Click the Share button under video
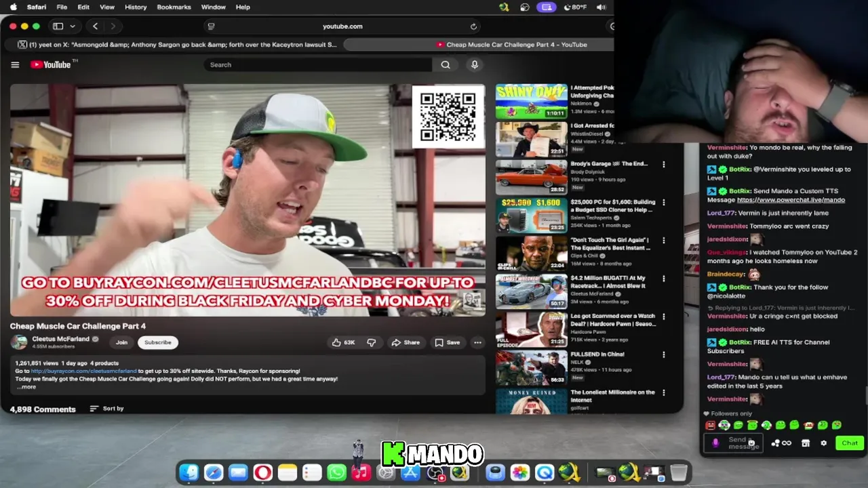This screenshot has width=868, height=488. tap(406, 342)
